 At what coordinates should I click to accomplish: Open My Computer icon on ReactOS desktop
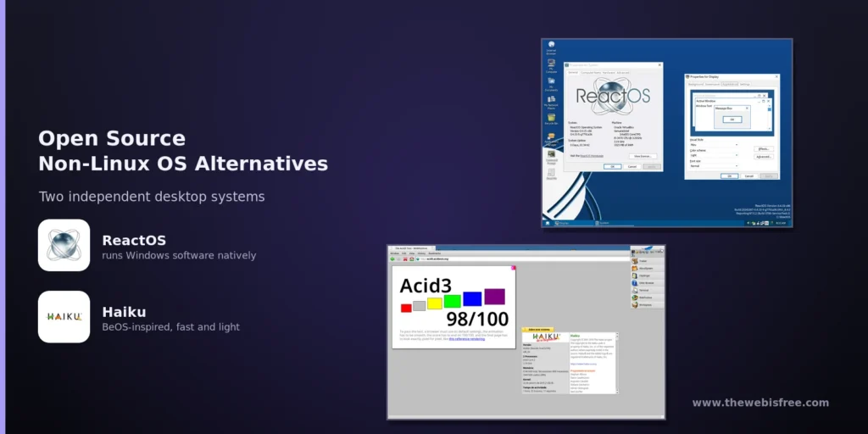pyautogui.click(x=551, y=66)
